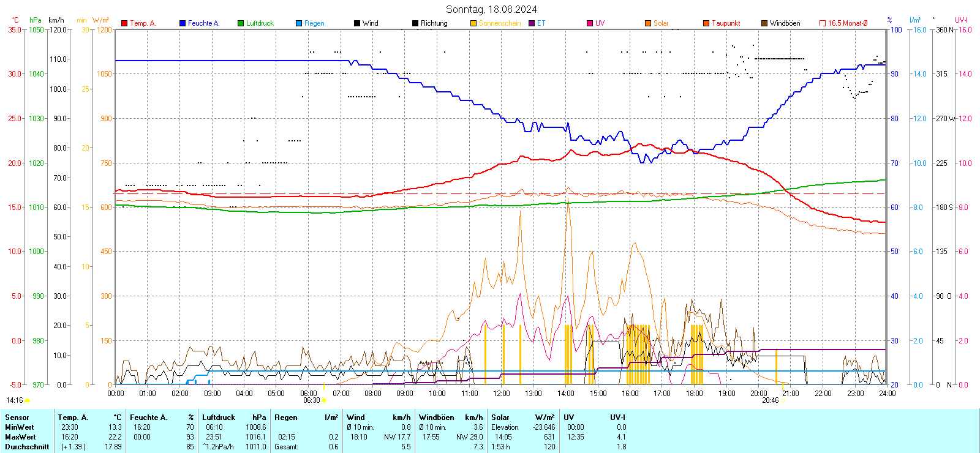Click the red Temp. A. legend square
Screen dimensions: 980x453
point(124,23)
